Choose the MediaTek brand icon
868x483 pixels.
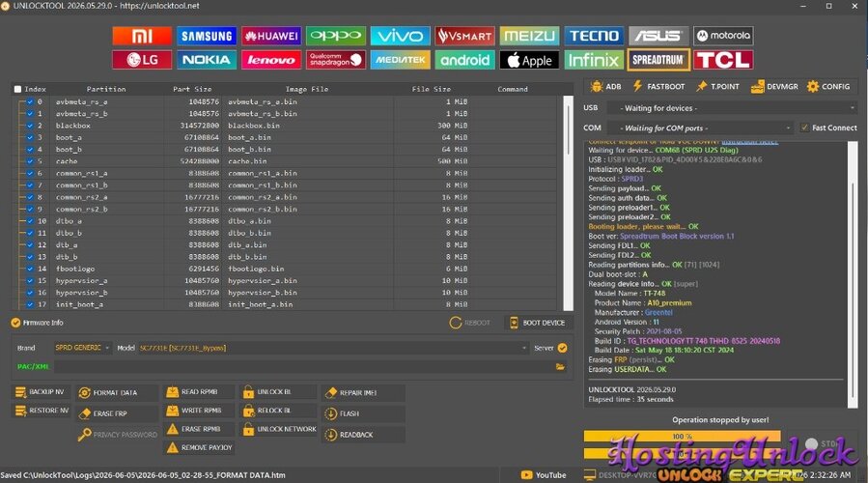tap(401, 60)
